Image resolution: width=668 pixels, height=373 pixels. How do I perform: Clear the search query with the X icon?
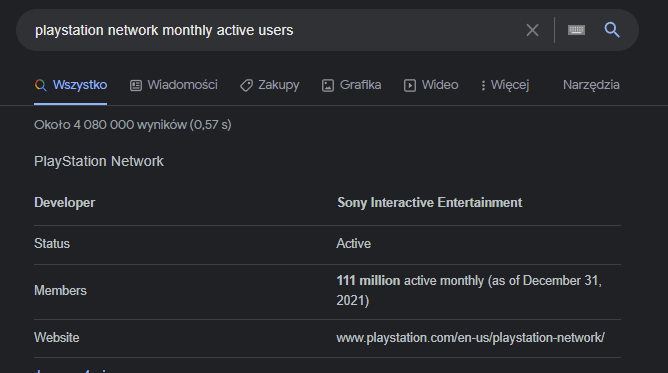532,30
